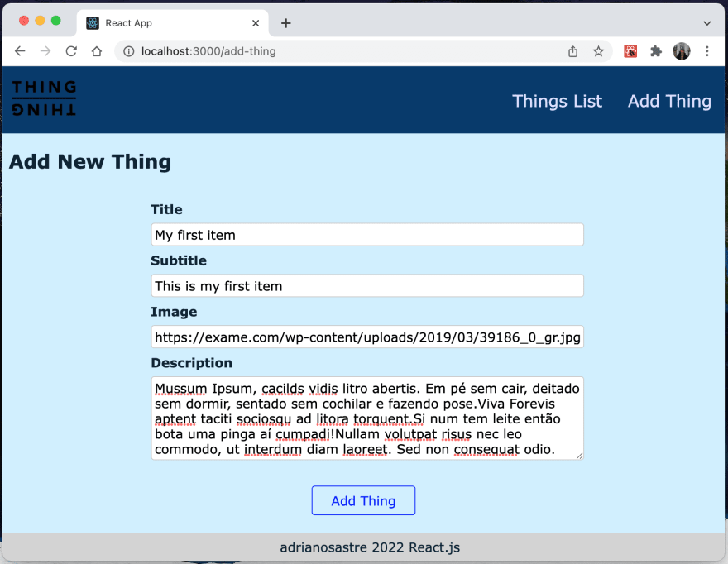728x564 pixels.
Task: Open the browser home icon
Action: (97, 51)
